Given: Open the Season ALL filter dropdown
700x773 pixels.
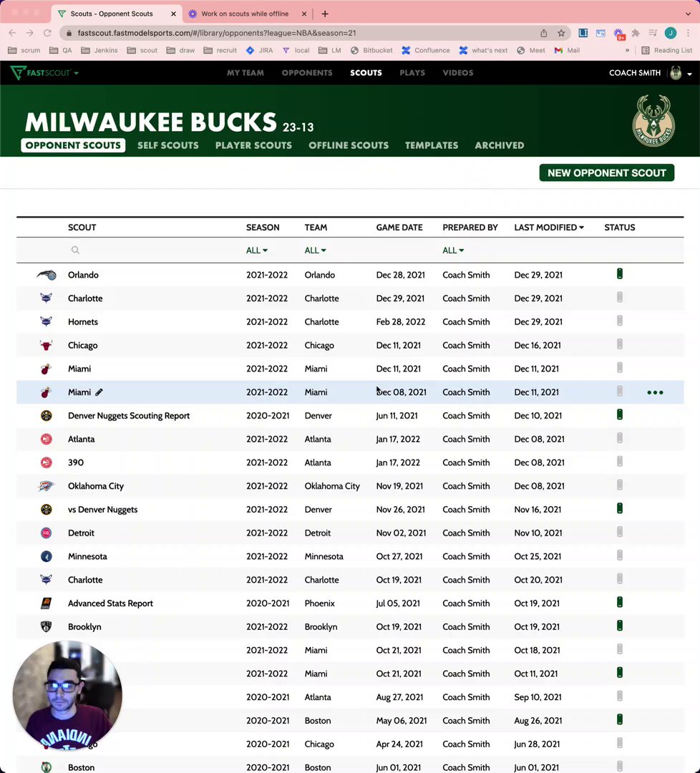Looking at the screenshot, I should tap(257, 251).
